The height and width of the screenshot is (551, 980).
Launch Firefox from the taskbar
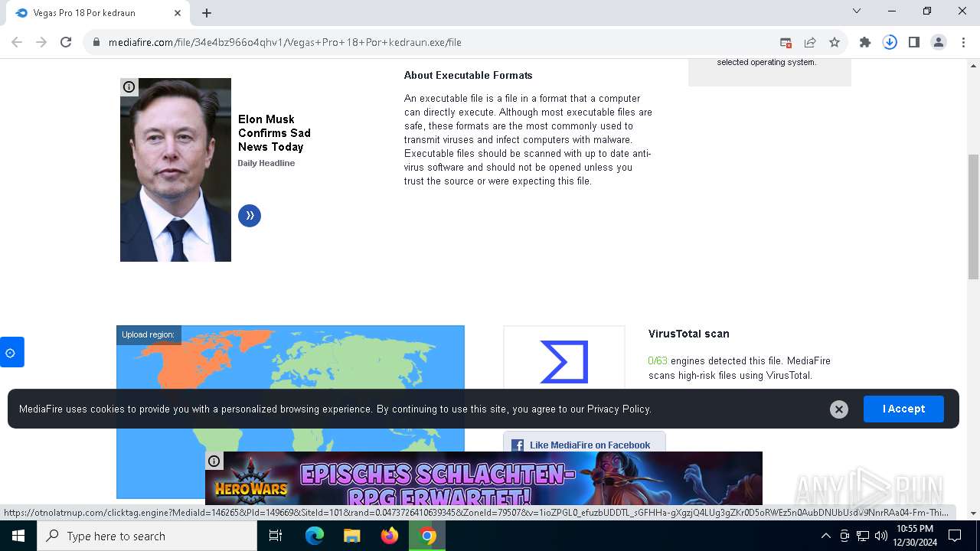390,536
